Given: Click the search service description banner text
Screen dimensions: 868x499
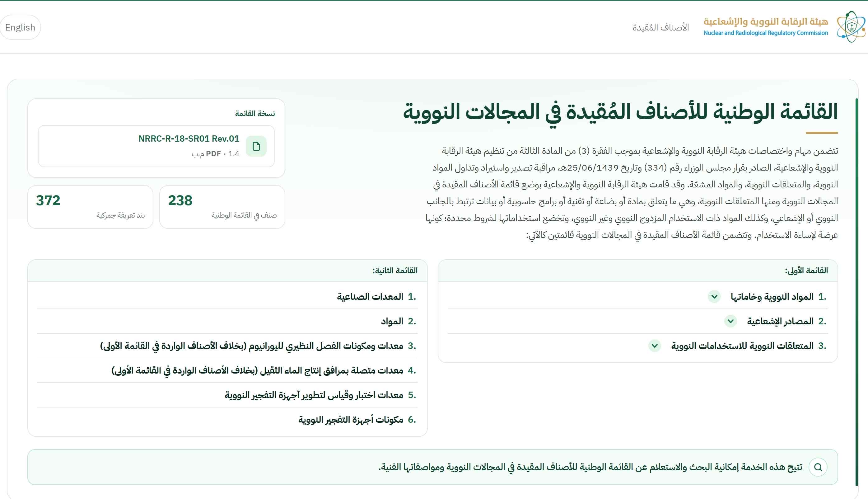Looking at the screenshot, I should (x=590, y=467).
